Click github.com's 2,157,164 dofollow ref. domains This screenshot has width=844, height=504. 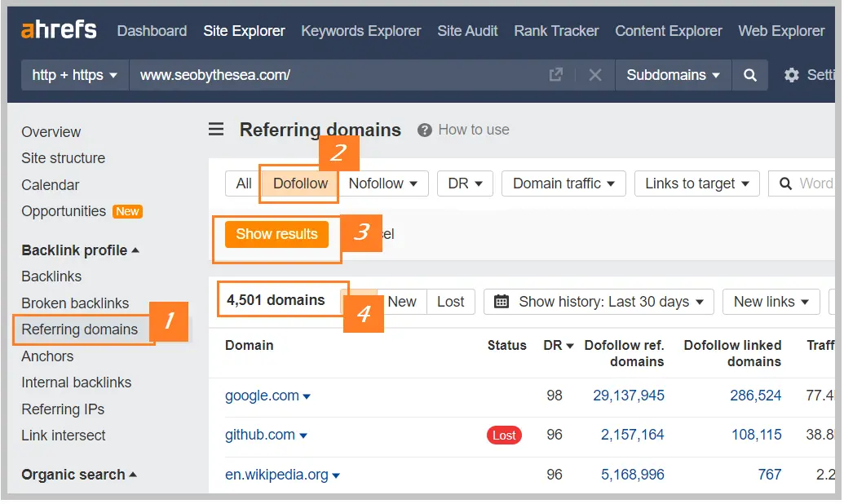click(633, 435)
